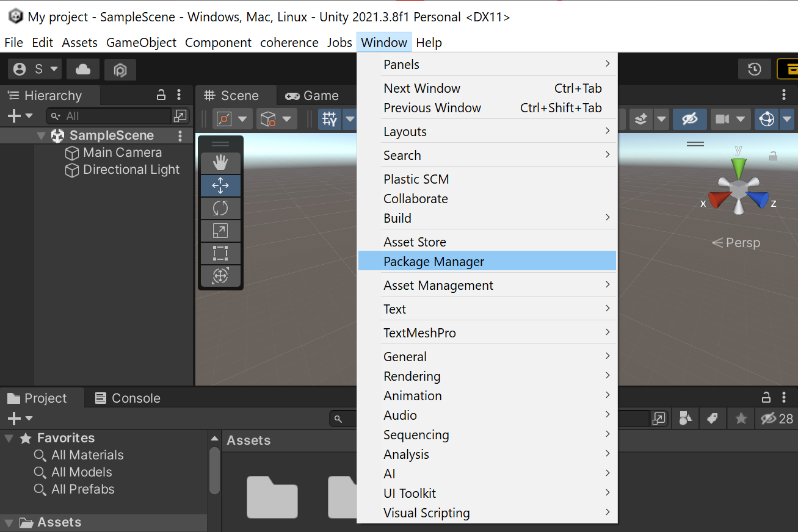Screen dimensions: 798x532
Task: Switch to the Console tab
Action: pos(128,398)
